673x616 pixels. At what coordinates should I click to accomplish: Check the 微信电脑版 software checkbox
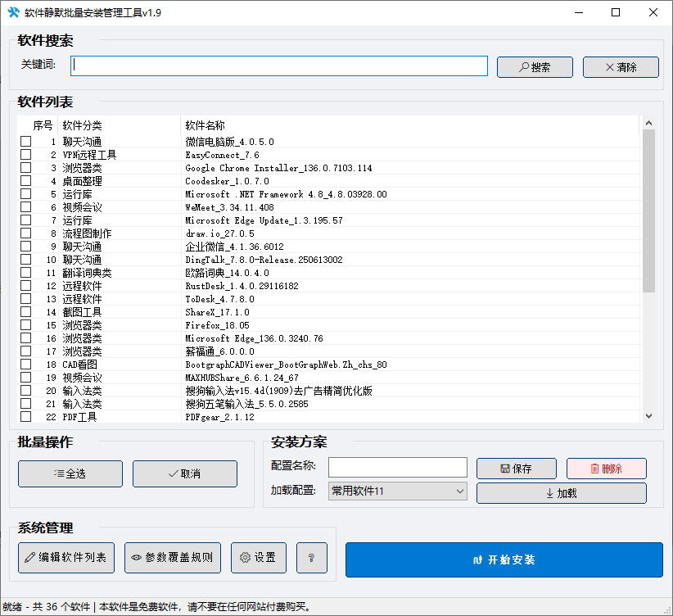(25, 141)
